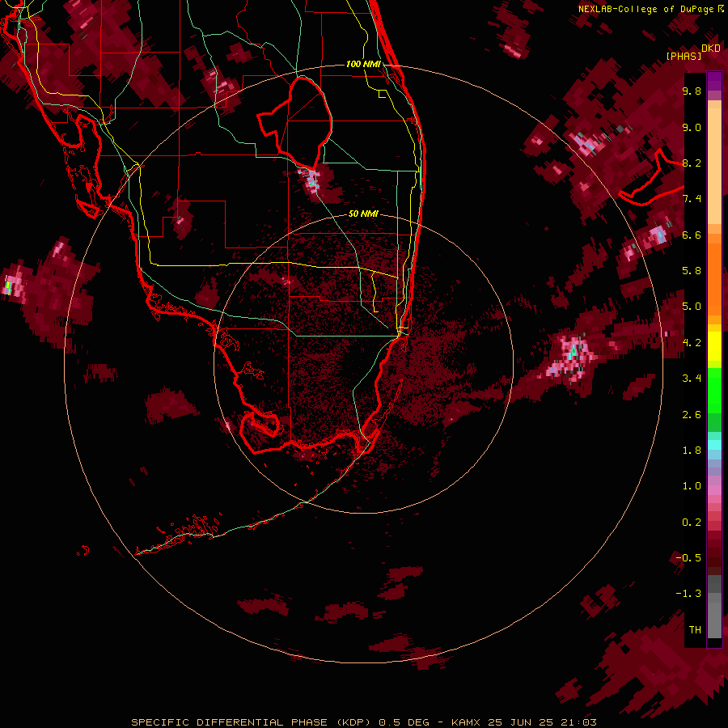The height and width of the screenshot is (728, 728).
Task: Click the 4.2 legend value
Action: coord(692,343)
